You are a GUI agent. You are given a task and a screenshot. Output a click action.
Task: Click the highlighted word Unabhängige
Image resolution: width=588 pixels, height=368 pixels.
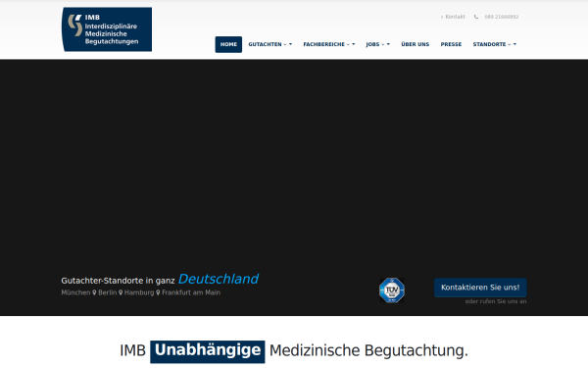point(208,351)
